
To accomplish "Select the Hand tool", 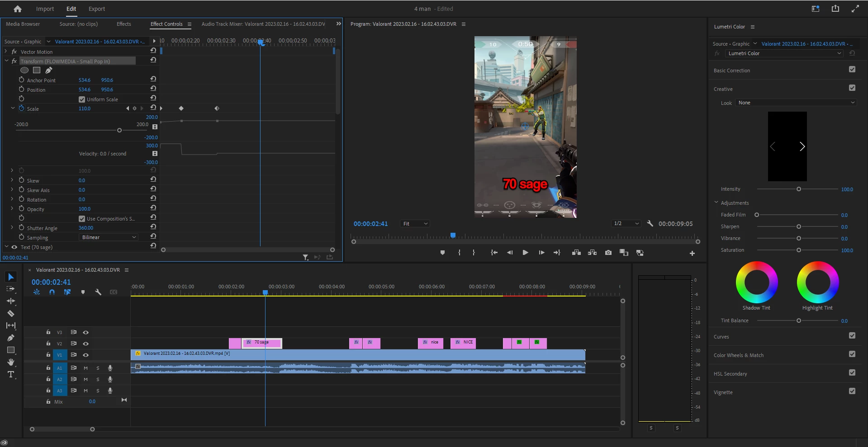I will [x=11, y=362].
